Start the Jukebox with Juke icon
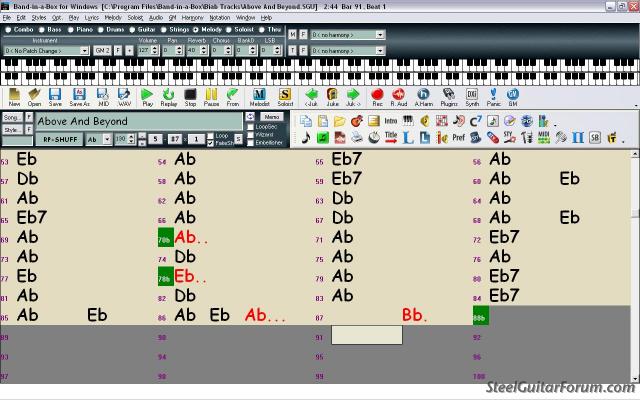Image resolution: width=640 pixels, height=400 pixels. point(332,97)
